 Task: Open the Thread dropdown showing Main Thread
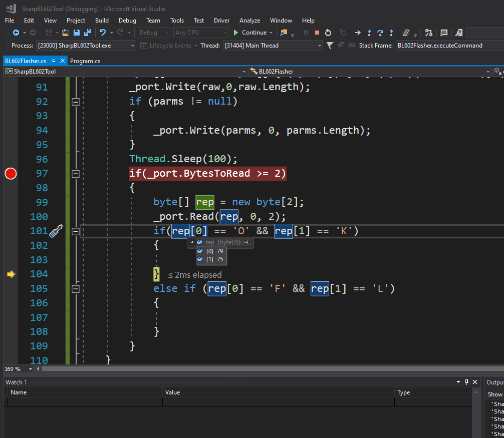[273, 46]
